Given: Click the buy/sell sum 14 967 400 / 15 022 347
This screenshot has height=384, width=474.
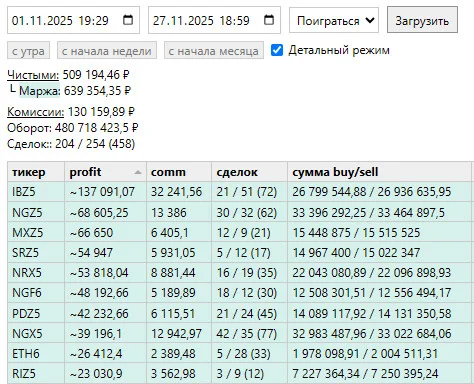Looking at the screenshot, I should 356,253.
